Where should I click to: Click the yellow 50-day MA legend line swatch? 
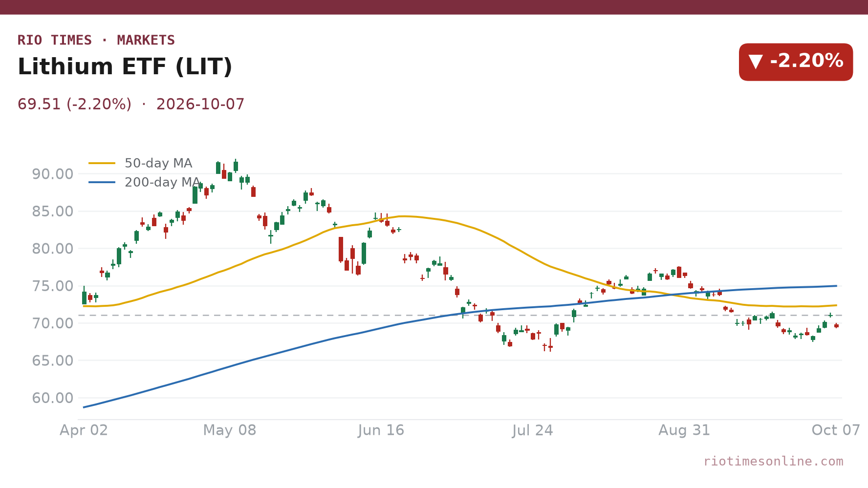pos(102,163)
